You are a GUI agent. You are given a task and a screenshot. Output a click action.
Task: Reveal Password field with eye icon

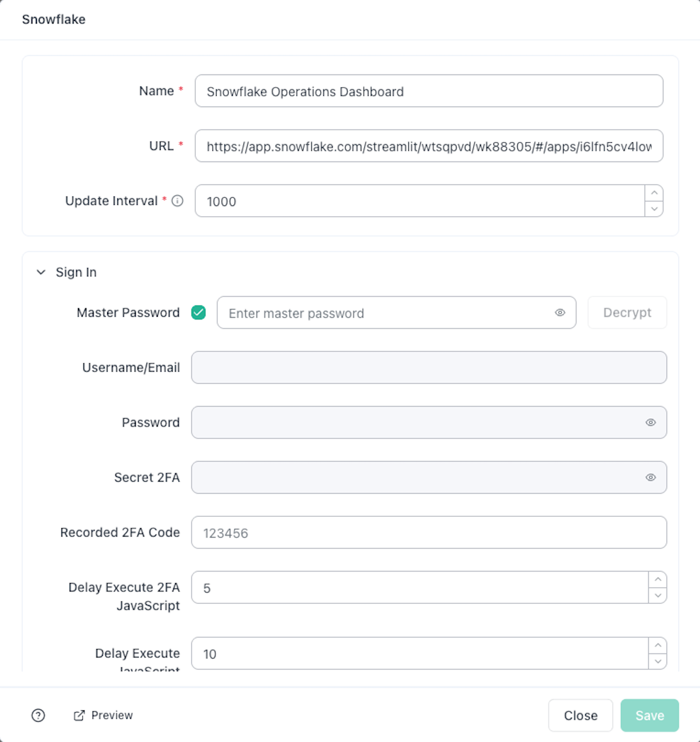tap(651, 422)
